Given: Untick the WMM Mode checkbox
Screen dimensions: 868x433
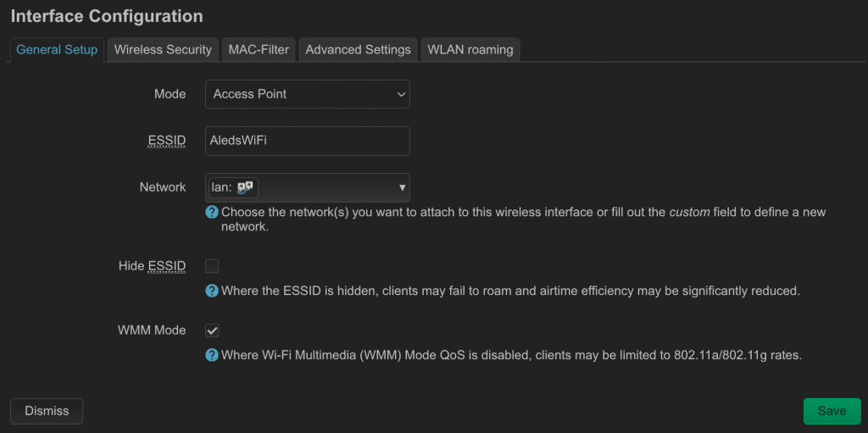Looking at the screenshot, I should point(212,330).
